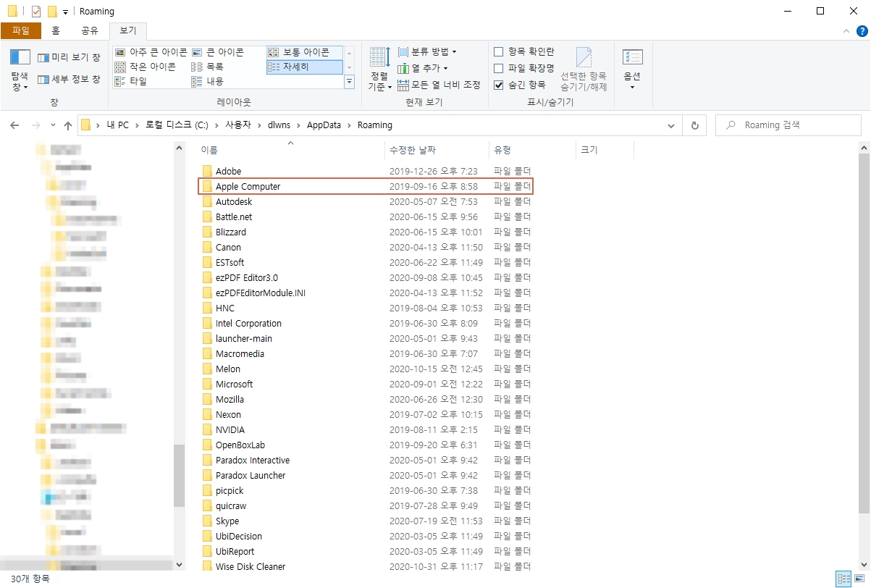This screenshot has width=871, height=588.
Task: Go up one folder level arrow
Action: [x=68, y=125]
